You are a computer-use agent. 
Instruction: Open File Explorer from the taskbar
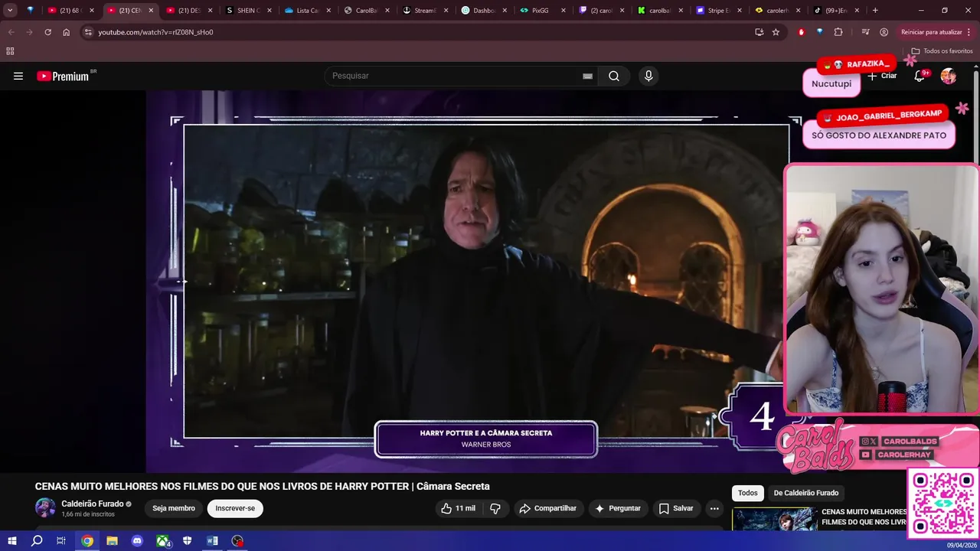(112, 541)
